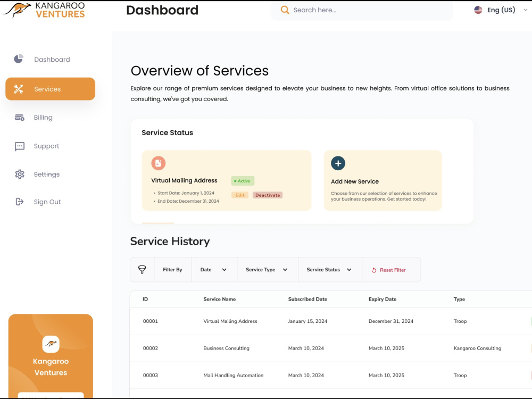This screenshot has height=399, width=532.
Task: Click the Overview of Services heading
Action: pyautogui.click(x=199, y=71)
